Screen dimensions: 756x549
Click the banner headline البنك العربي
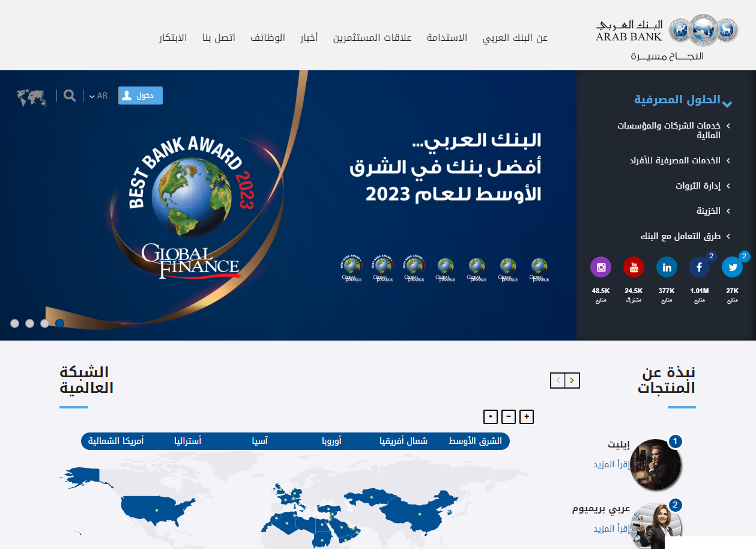tap(477, 141)
